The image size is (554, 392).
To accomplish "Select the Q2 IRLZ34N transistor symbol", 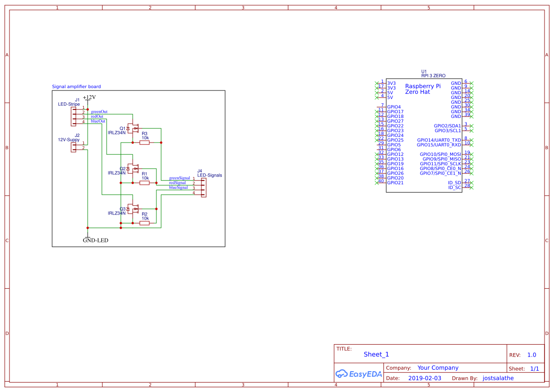I will tap(133, 168).
